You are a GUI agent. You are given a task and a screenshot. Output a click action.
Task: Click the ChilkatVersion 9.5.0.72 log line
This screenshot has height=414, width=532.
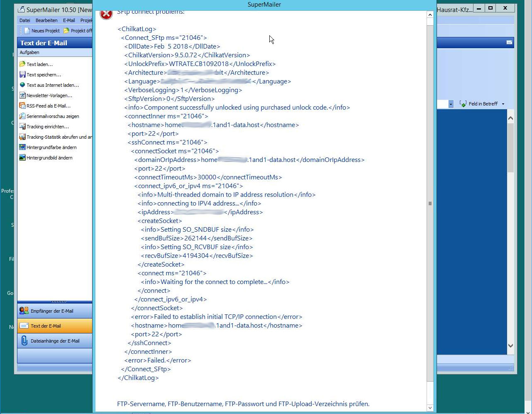pos(187,55)
